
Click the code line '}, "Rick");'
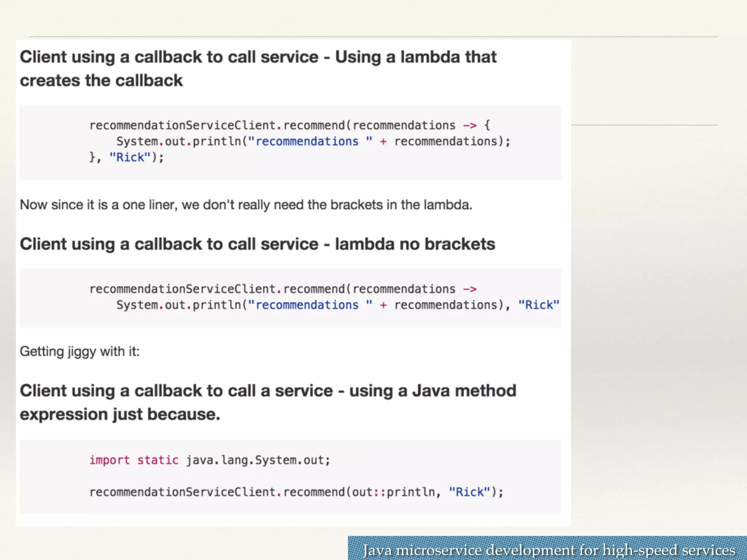click(x=127, y=157)
